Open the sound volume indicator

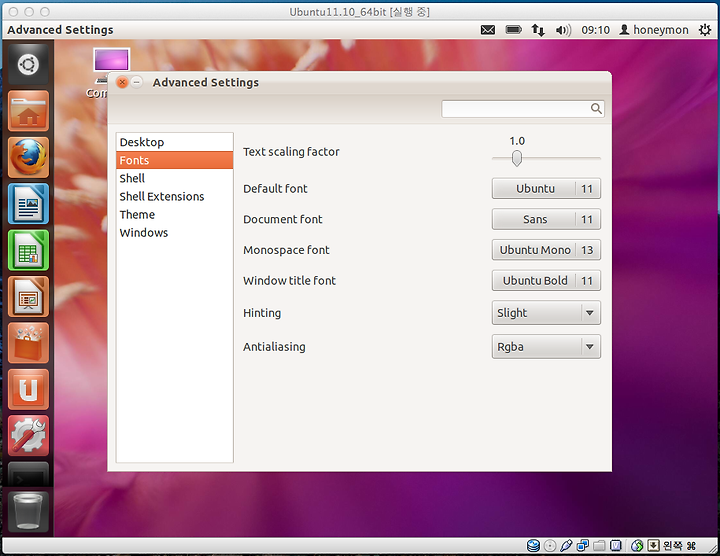563,30
